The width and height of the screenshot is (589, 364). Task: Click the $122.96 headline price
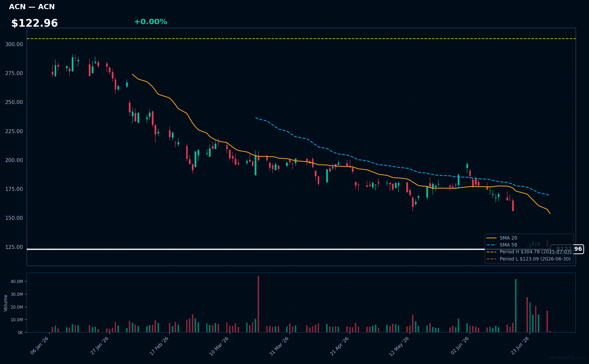34,23
